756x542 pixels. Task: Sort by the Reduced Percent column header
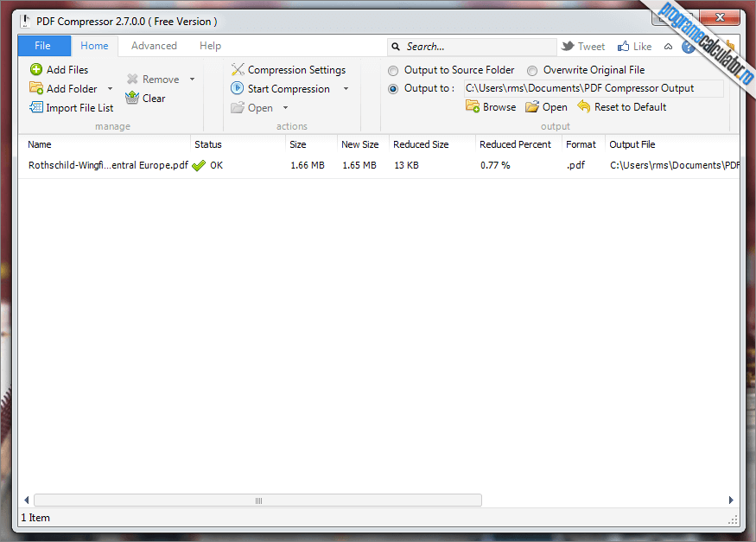click(518, 144)
